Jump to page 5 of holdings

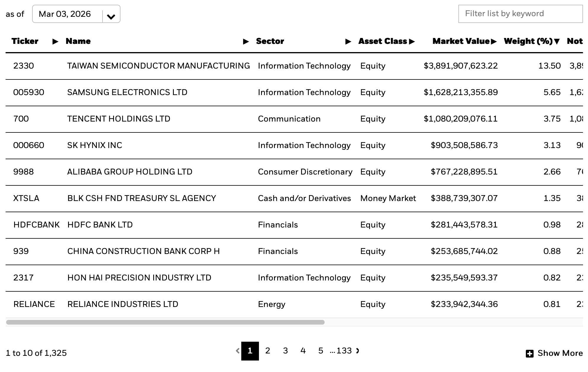[321, 351]
